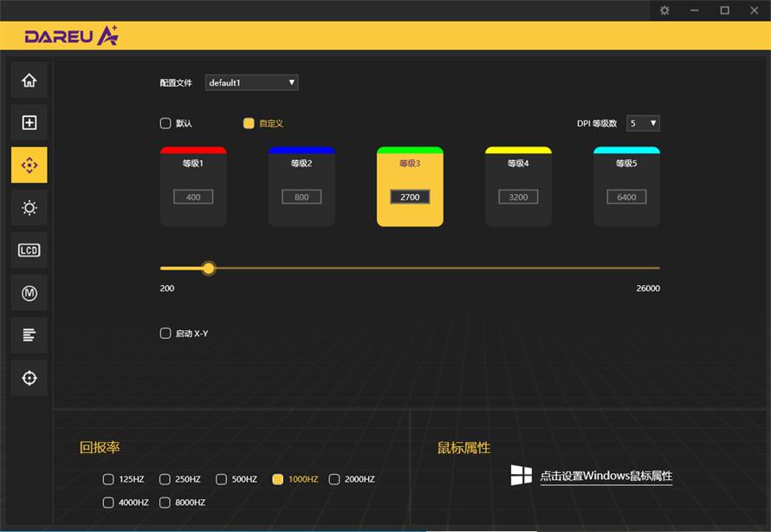Screen dimensions: 771x532
Task: Click the plus-box sidebar icon
Action: coord(29,123)
